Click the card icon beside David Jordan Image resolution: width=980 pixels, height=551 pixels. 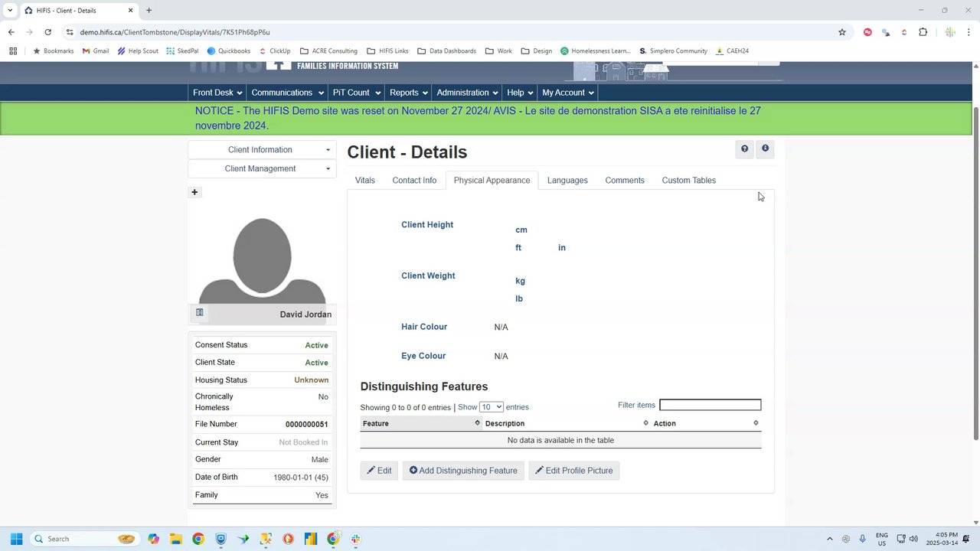pos(200,313)
